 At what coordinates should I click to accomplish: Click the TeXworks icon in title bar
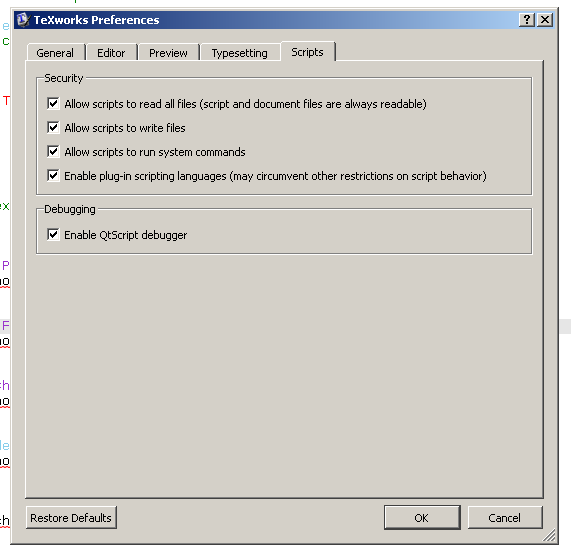pyautogui.click(x=23, y=20)
